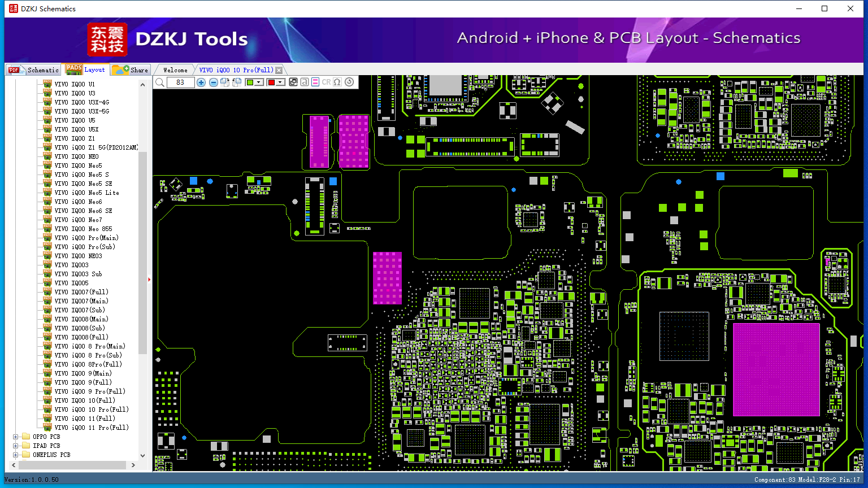Select VIVO iQOO 8 Pro(Main) entry

[90, 346]
